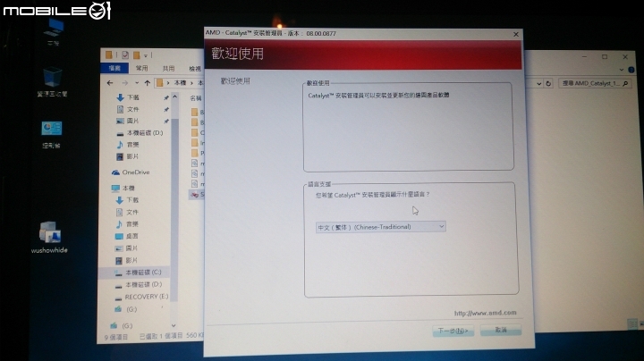The height and width of the screenshot is (361, 644).
Task: Select 本機磁碟 (D:) below the (C:) drive
Action: coord(139,284)
